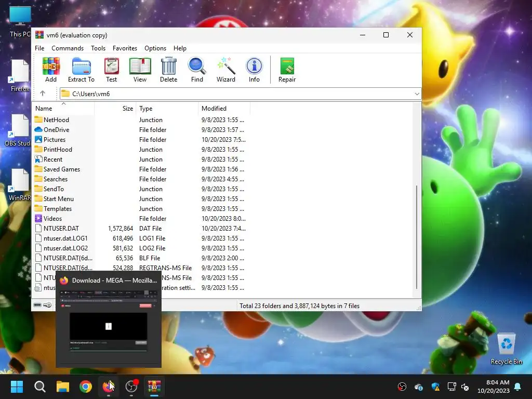Open the Find magnifier tool
Screen dimensions: 532x399
197,70
